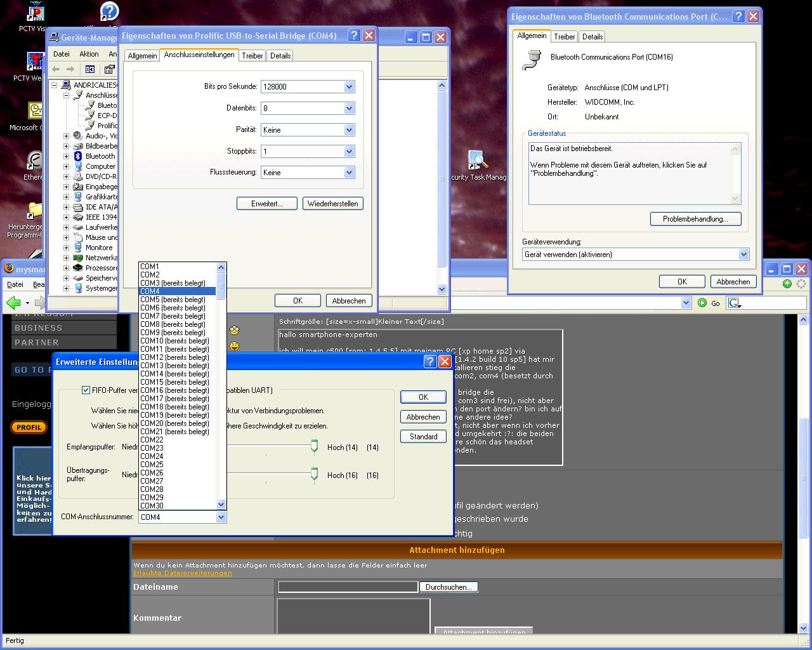Open the Stoppbits dropdown

click(349, 152)
